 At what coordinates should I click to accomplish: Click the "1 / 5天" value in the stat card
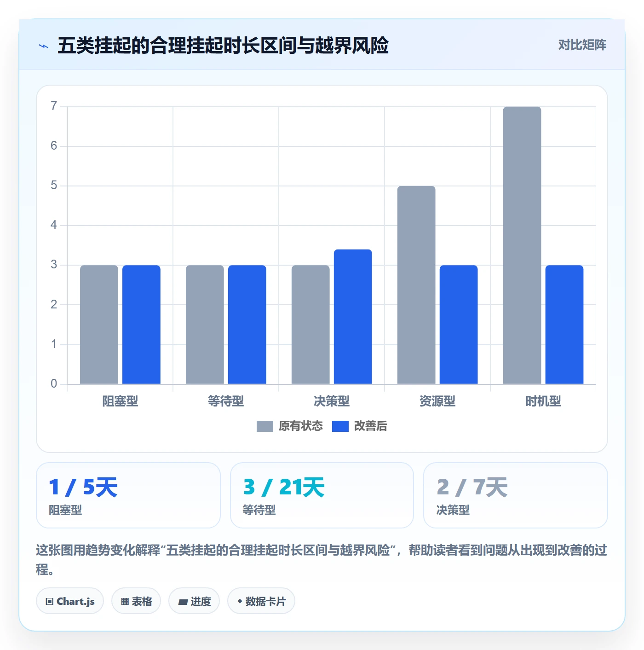pyautogui.click(x=83, y=487)
